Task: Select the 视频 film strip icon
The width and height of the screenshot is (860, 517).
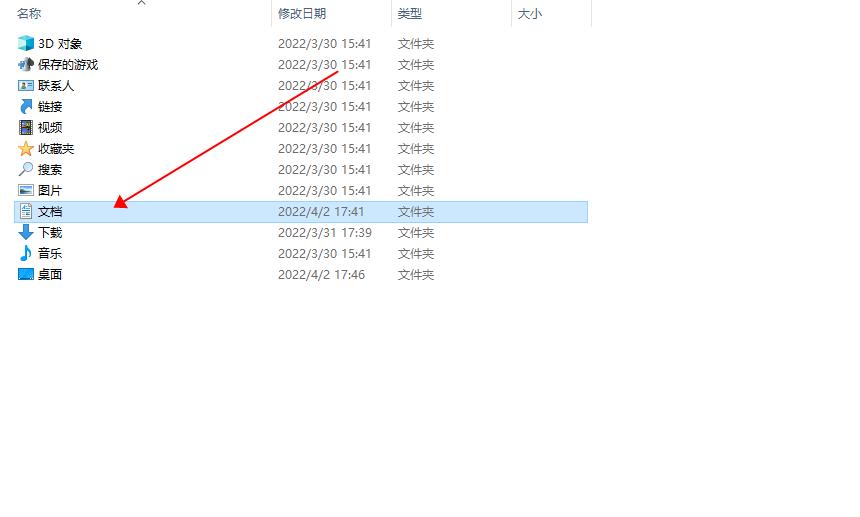Action: pos(26,127)
